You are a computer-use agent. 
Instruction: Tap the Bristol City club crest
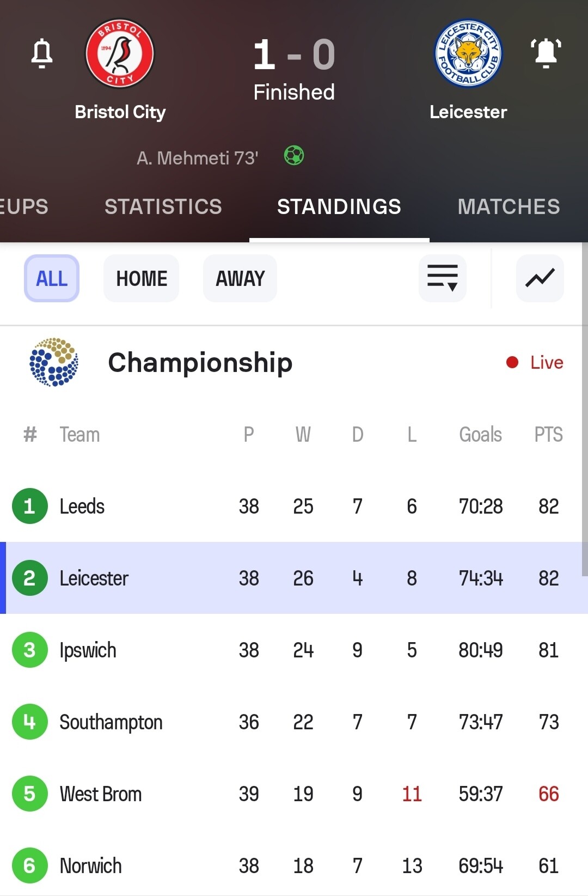tap(120, 53)
